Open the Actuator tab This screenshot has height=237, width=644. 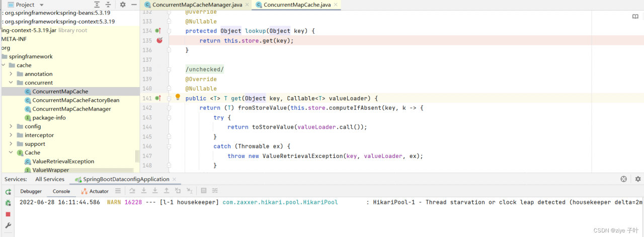point(95,191)
